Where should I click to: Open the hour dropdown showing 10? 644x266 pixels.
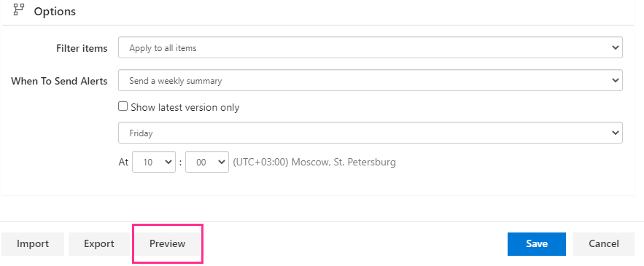coord(154,162)
